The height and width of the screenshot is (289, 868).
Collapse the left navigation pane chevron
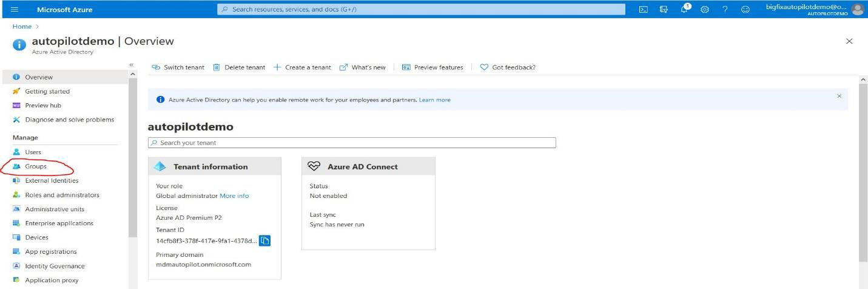[x=131, y=64]
